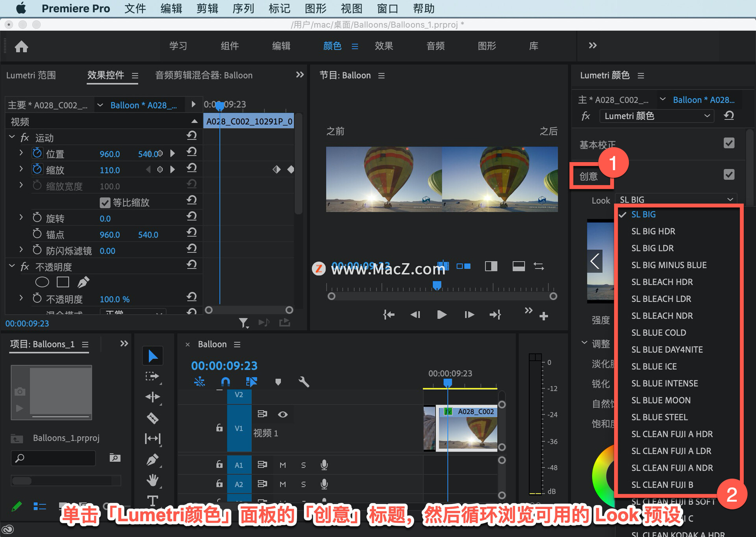Select the Selection tool arrow
Image resolution: width=756 pixels, height=537 pixels.
point(153,356)
